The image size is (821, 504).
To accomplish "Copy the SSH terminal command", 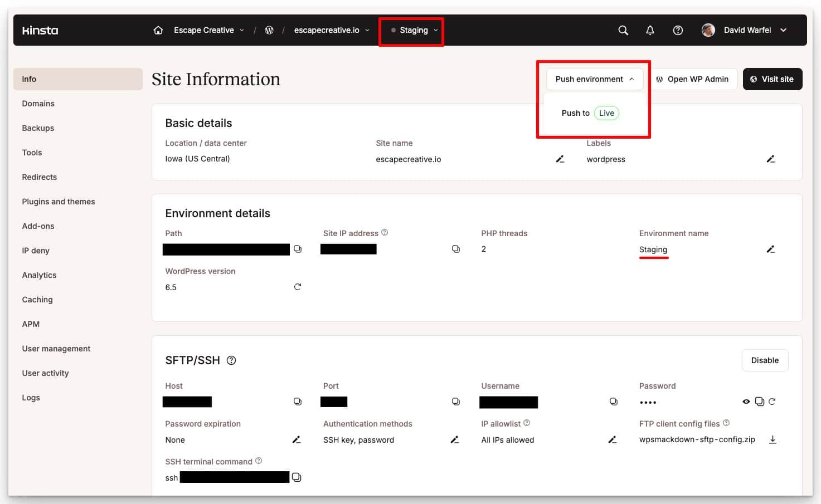I will pos(297,477).
